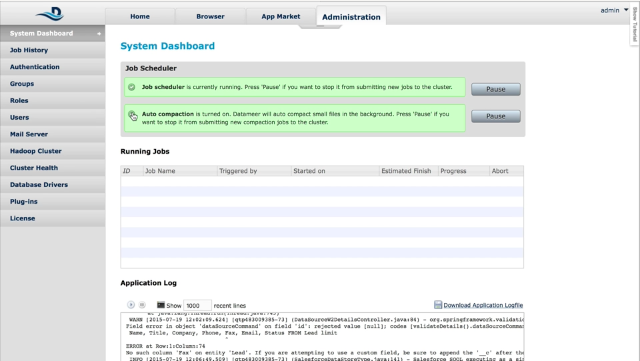Image resolution: width=640 pixels, height=361 pixels.
Task: Open the License sidebar item
Action: (52, 218)
